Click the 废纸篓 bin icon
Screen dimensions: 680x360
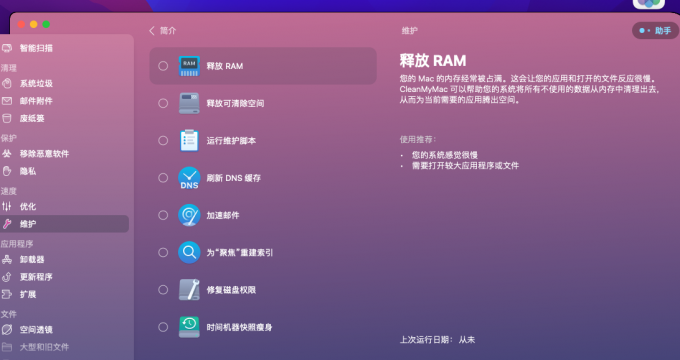coord(7,118)
